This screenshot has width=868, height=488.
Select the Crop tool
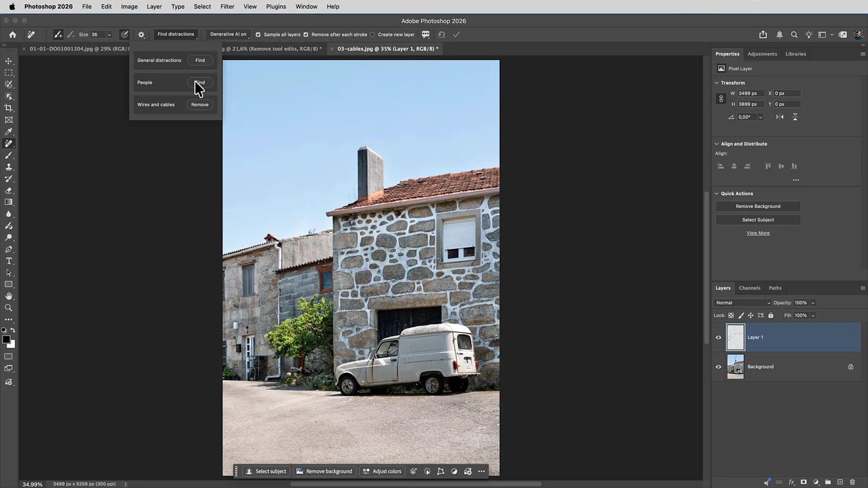tap(9, 108)
